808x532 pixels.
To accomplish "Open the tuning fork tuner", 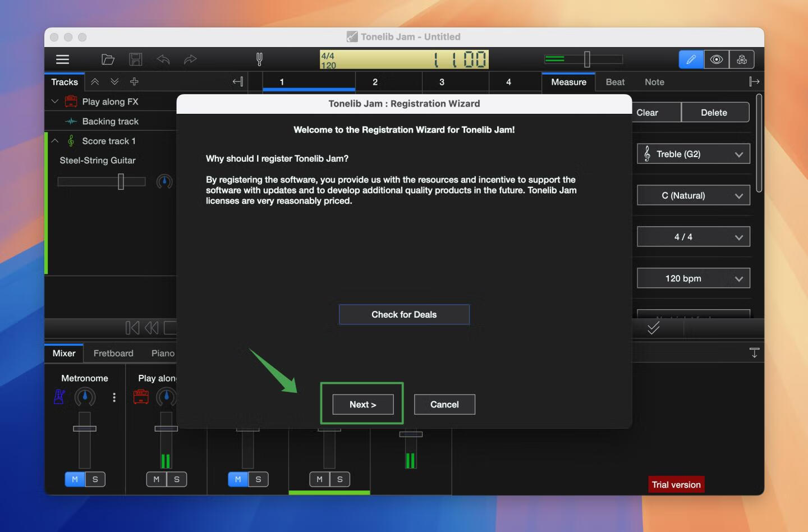I will [x=259, y=59].
